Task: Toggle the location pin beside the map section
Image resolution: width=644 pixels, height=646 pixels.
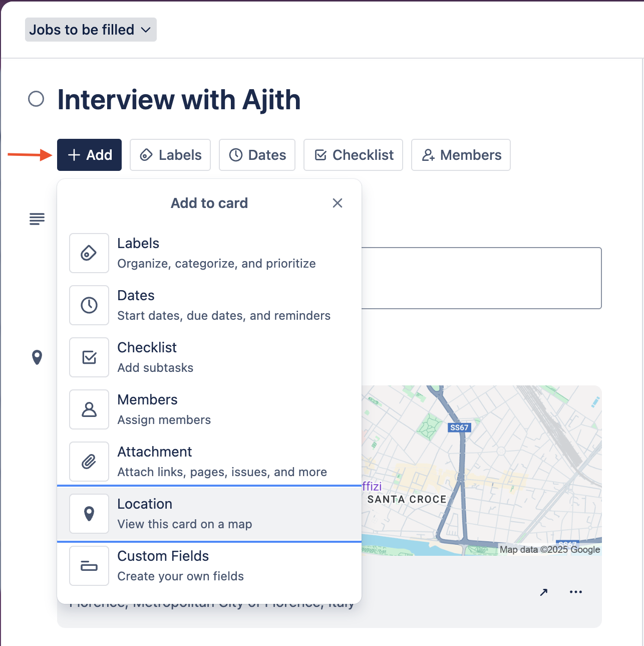Action: coord(38,357)
